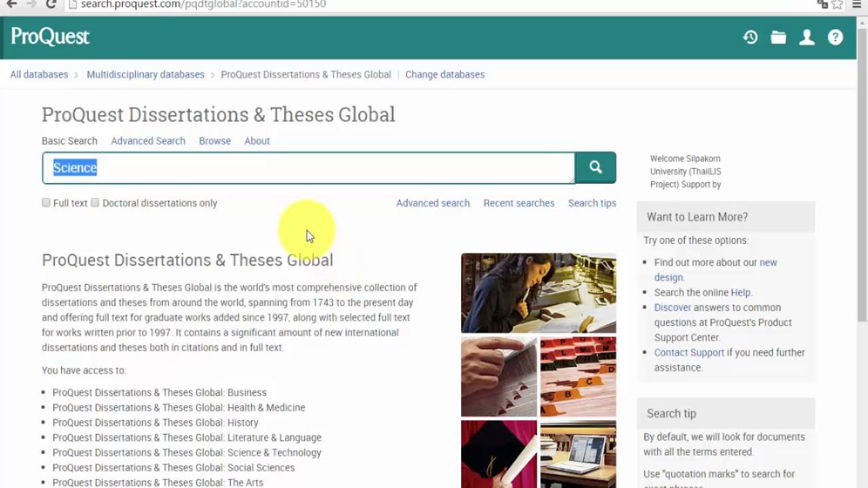Click the 'Search tip' panel heading
Image resolution: width=868 pixels, height=488 pixels.
[671, 413]
